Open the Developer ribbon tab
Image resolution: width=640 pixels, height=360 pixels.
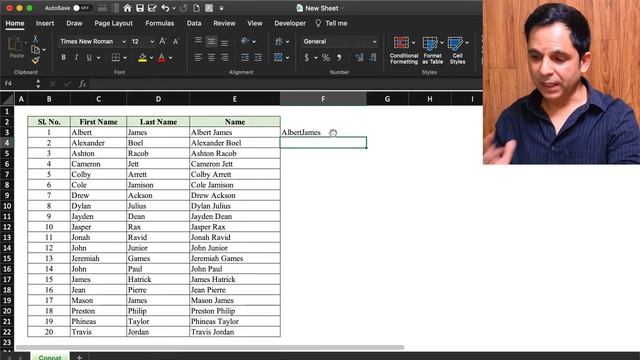pyautogui.click(x=290, y=23)
